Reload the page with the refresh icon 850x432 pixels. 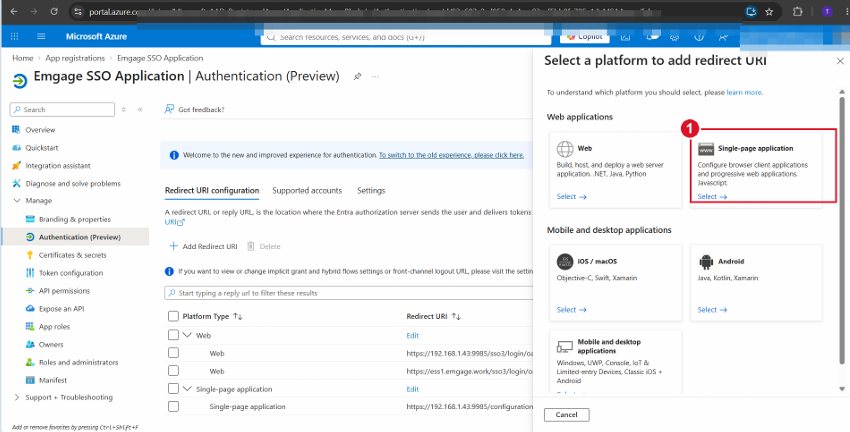(54, 11)
